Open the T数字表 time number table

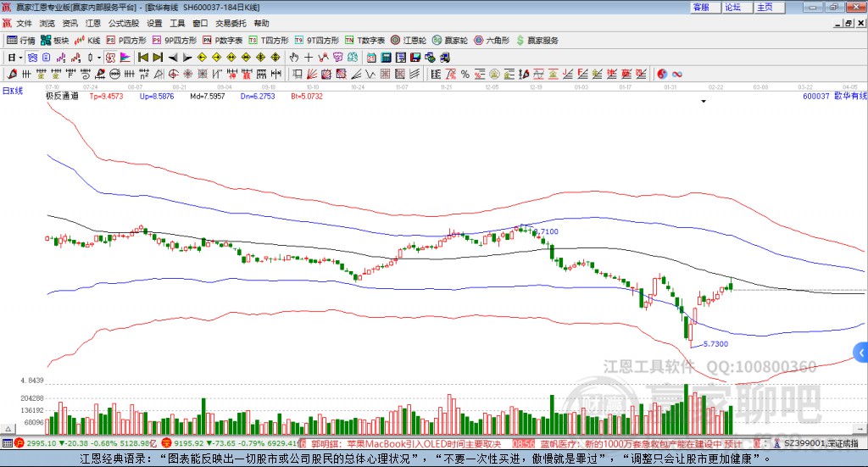[x=364, y=41]
